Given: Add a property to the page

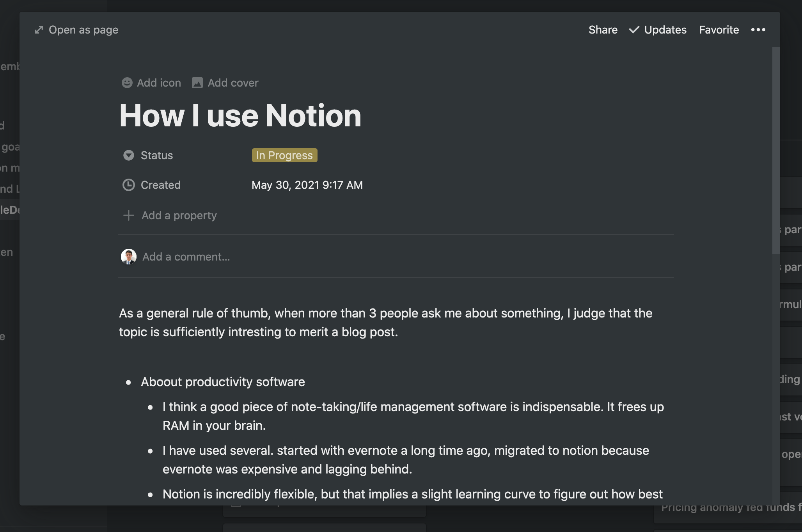Looking at the screenshot, I should point(179,215).
